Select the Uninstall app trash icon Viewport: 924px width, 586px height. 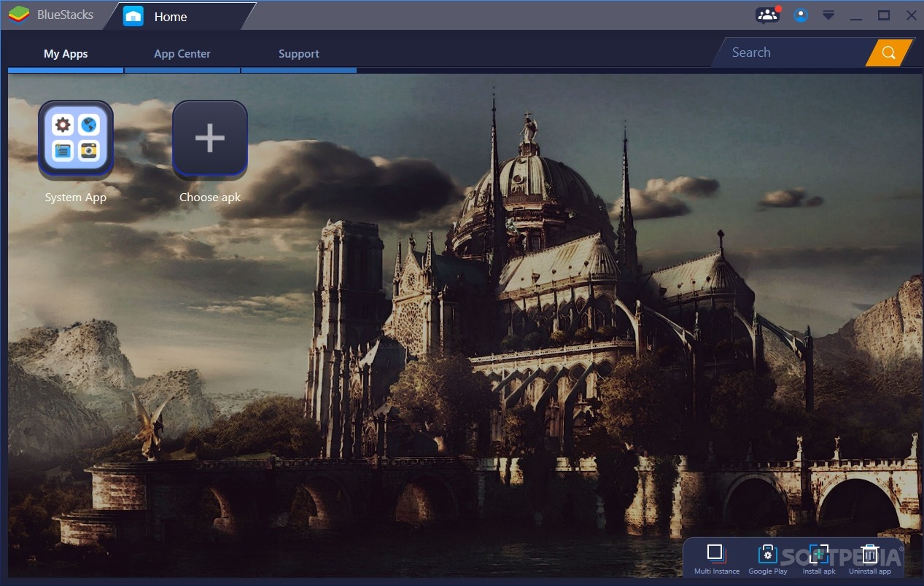[x=869, y=554]
